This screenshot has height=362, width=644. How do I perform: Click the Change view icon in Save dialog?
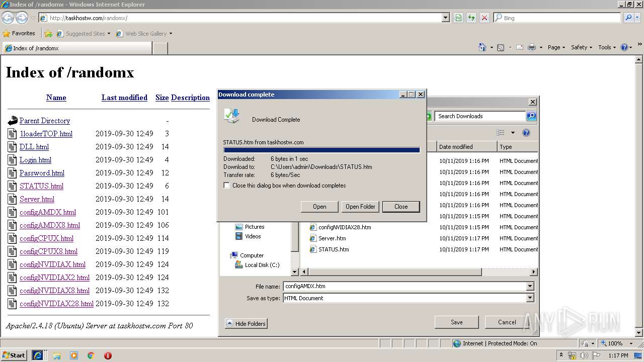[x=501, y=133]
